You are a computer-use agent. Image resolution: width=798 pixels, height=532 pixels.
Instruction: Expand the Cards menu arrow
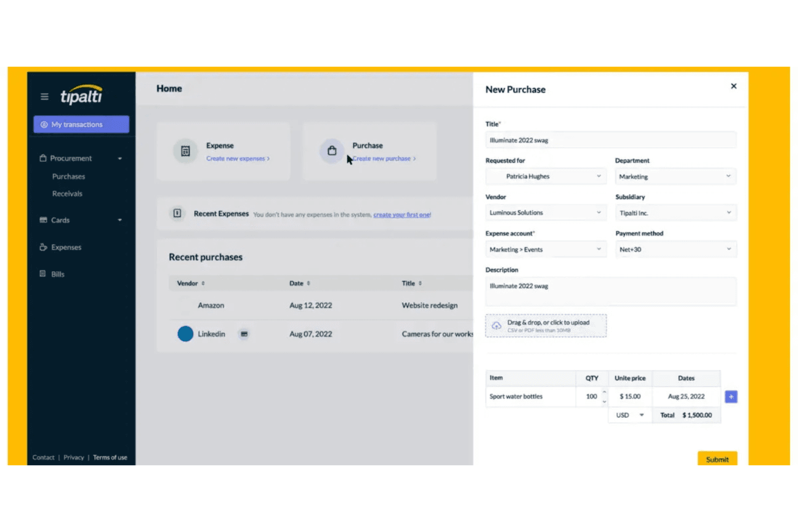(x=120, y=220)
